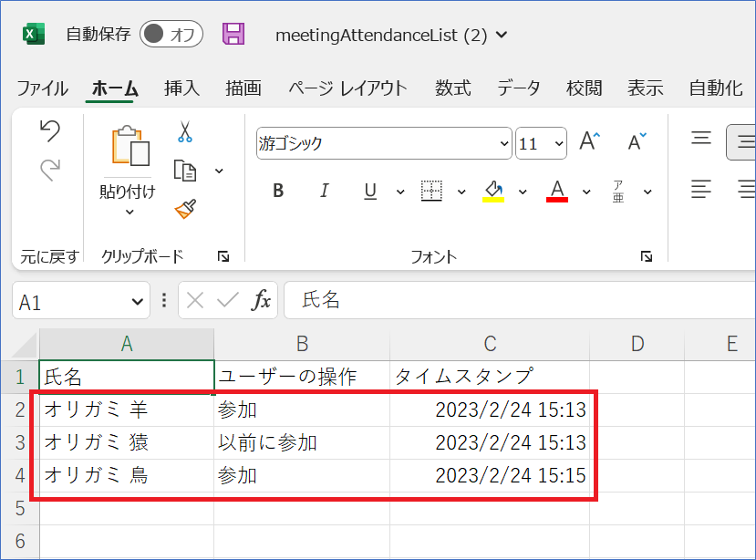This screenshot has width=756, height=560.
Task: Switch to the データ tab
Action: tap(518, 88)
